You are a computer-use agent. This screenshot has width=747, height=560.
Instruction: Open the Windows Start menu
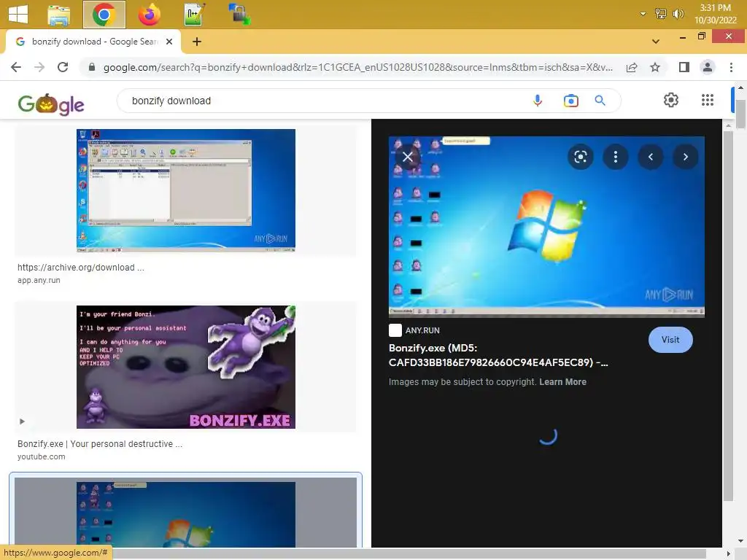[18, 14]
